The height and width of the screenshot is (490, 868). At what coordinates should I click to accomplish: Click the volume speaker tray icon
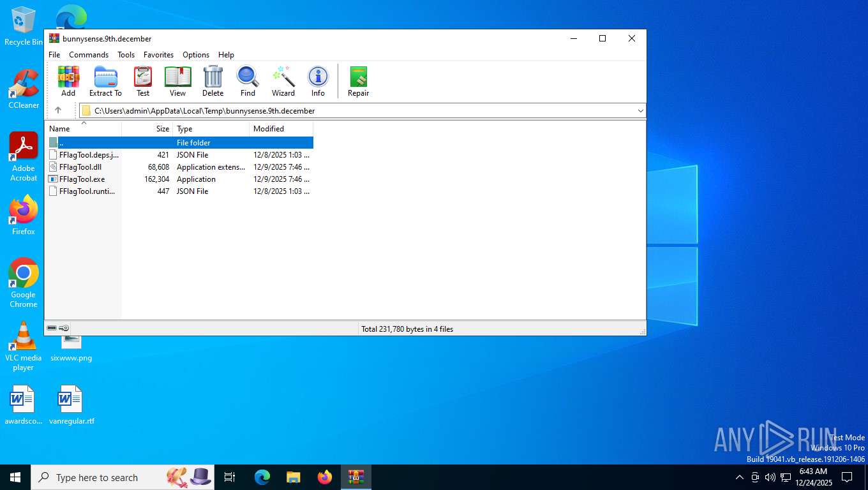(770, 477)
